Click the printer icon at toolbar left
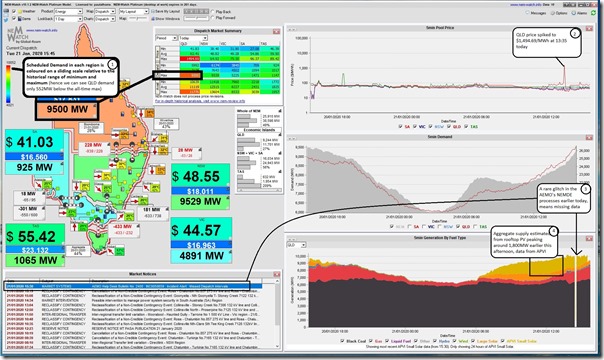The image size is (604, 360). (6, 12)
